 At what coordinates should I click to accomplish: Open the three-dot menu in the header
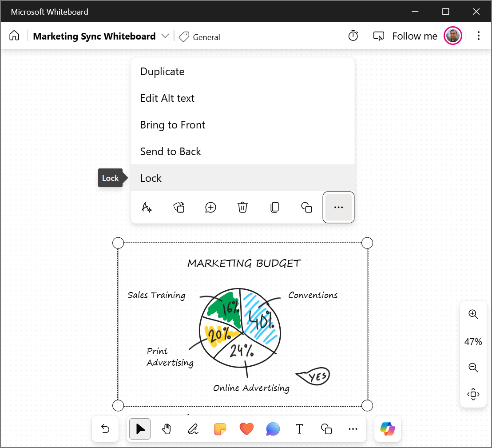[479, 36]
